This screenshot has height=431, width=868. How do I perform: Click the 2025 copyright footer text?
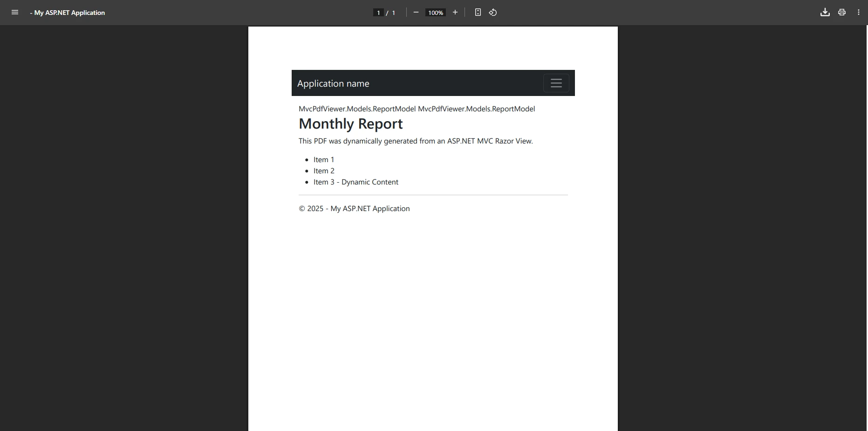pos(354,208)
